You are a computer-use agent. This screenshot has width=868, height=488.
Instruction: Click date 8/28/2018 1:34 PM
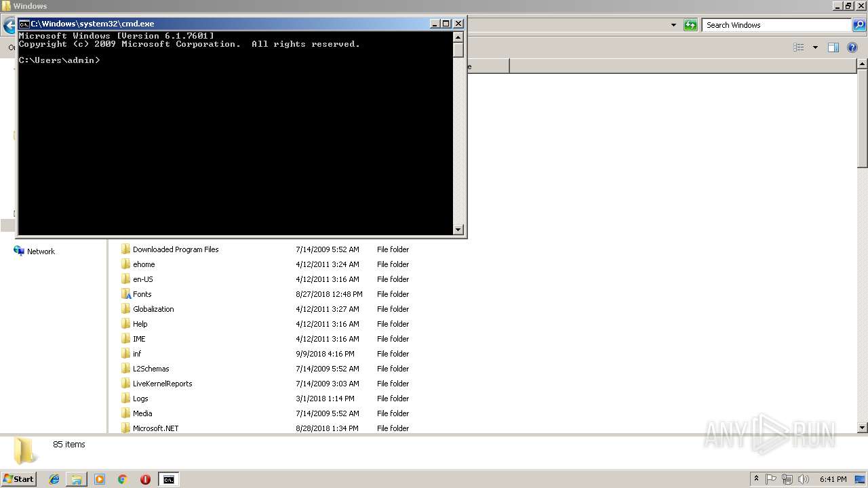click(x=327, y=428)
